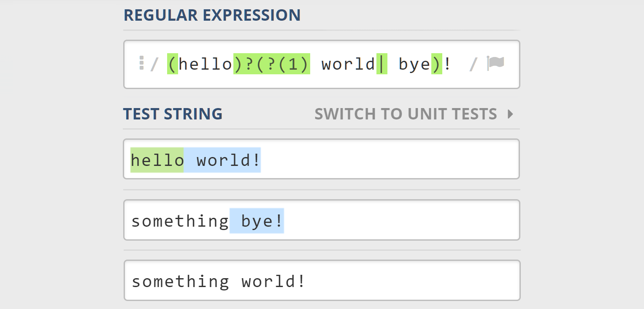Click the REGULAR EXPRESSION heading
The image size is (644, 309).
pyautogui.click(x=212, y=15)
